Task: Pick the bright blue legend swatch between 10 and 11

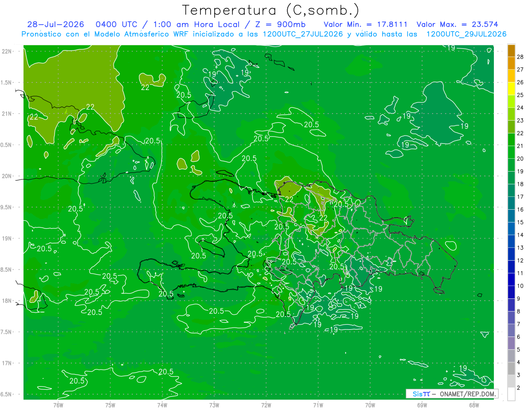Action: pyautogui.click(x=511, y=279)
